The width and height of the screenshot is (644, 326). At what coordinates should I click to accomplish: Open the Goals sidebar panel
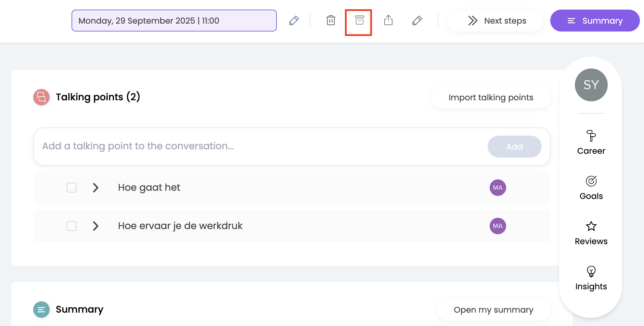coord(591,188)
